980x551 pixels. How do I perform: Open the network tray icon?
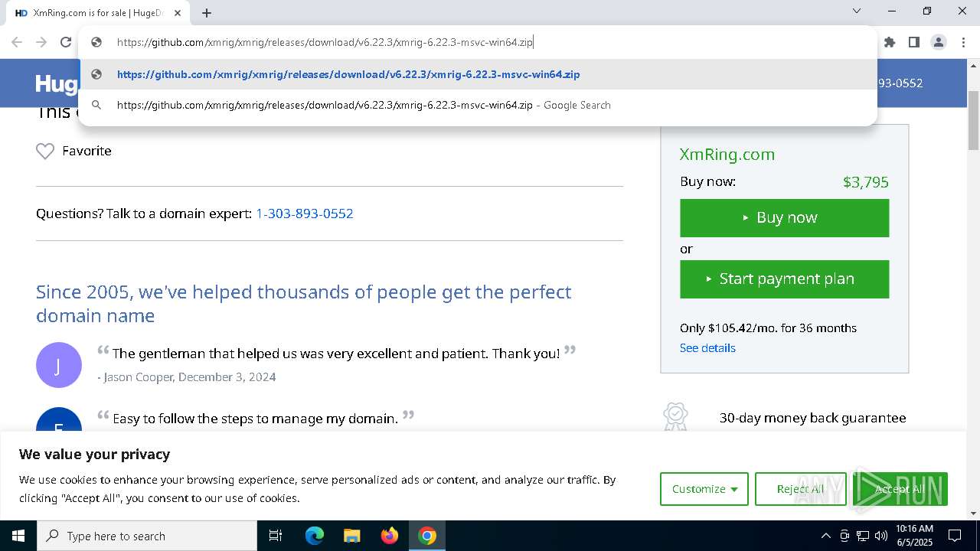coord(863,536)
